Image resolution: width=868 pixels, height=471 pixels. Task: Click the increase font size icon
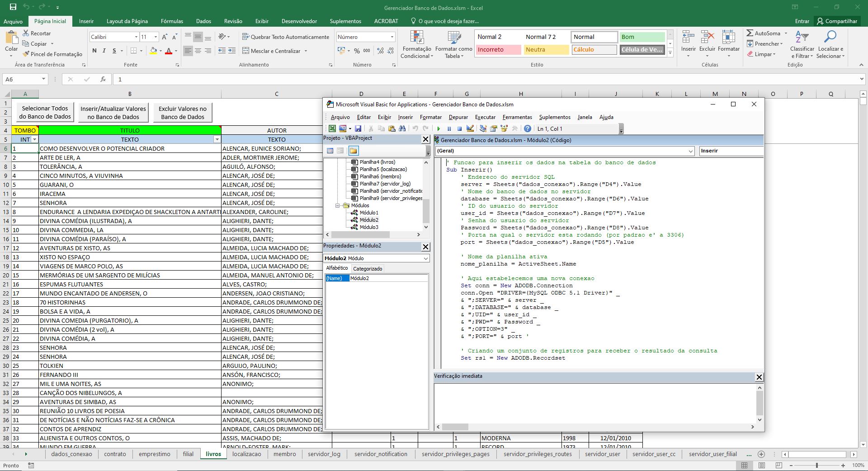[x=165, y=37]
